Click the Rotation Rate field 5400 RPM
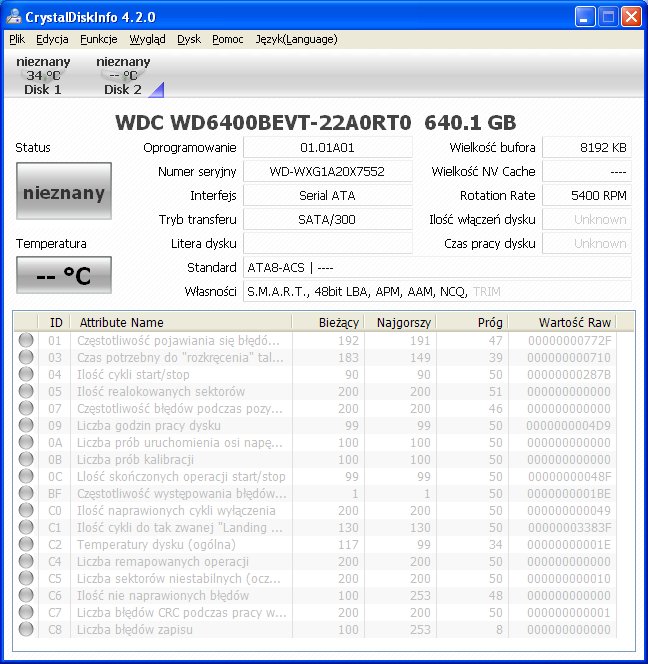This screenshot has height=664, width=648. 587,195
